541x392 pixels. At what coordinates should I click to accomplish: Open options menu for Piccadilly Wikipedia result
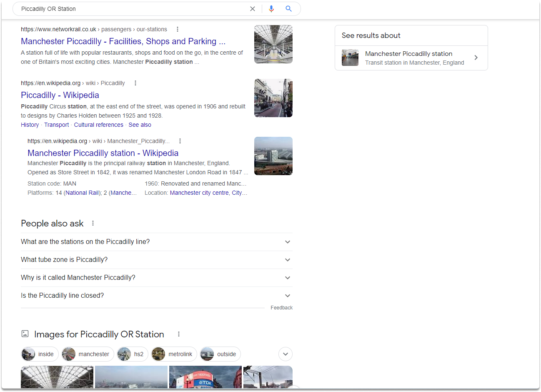tap(135, 83)
